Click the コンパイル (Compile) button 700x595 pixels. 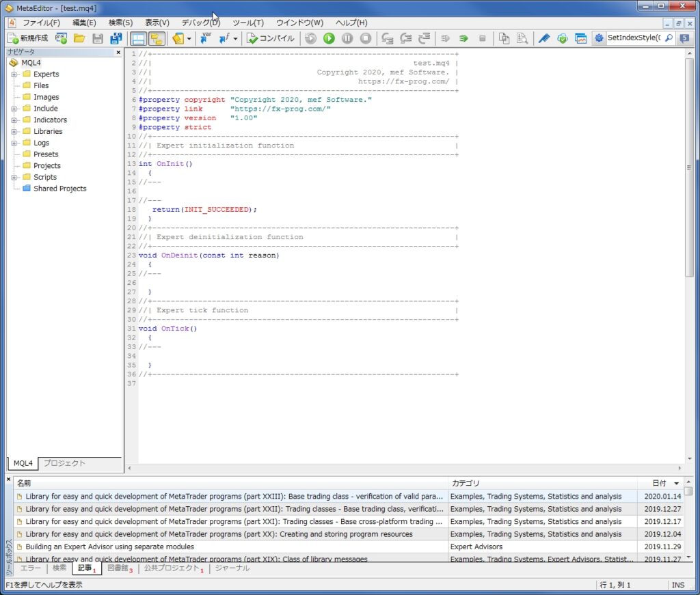[x=271, y=38]
